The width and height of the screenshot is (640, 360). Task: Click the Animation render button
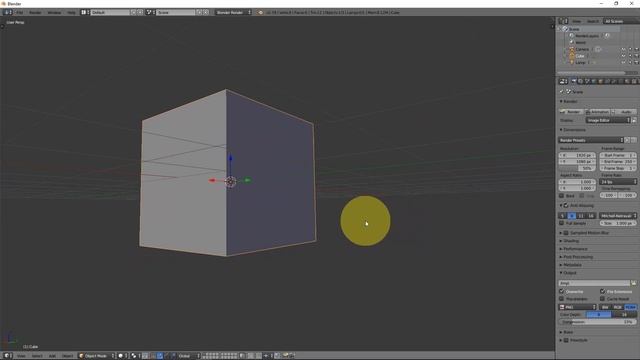[597, 112]
